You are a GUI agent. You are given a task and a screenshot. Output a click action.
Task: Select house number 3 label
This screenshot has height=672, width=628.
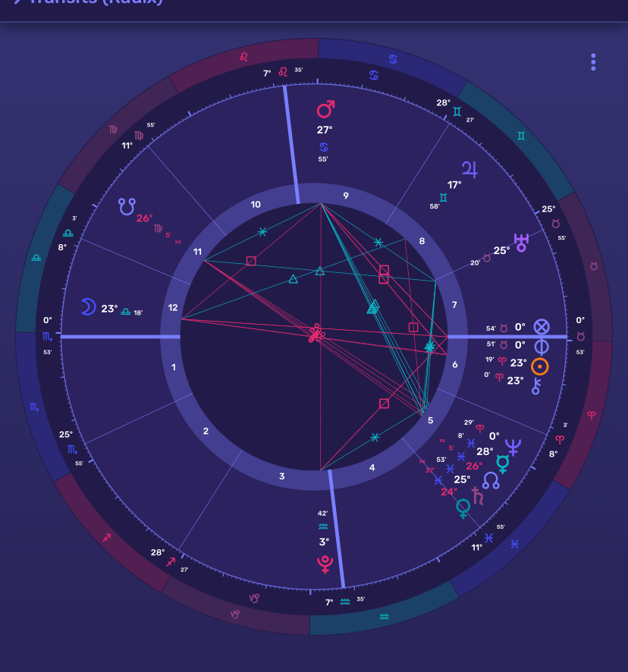click(x=281, y=476)
